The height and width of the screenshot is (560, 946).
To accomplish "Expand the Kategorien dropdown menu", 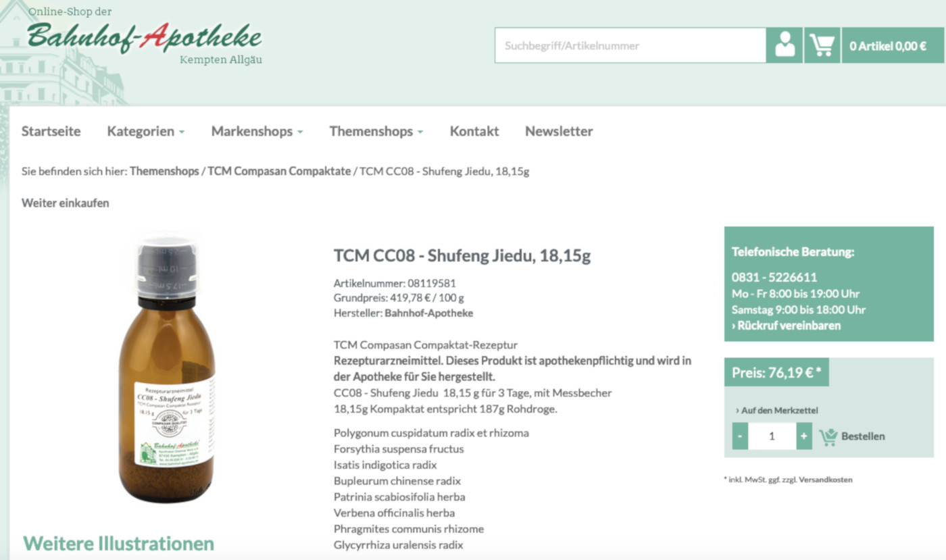I will pos(146,131).
